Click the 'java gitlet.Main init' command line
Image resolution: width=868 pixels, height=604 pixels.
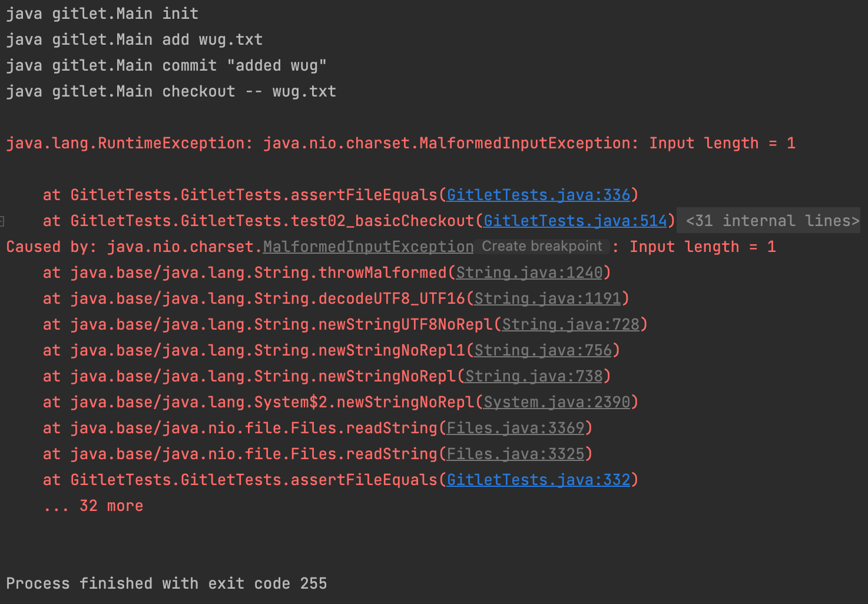point(102,14)
